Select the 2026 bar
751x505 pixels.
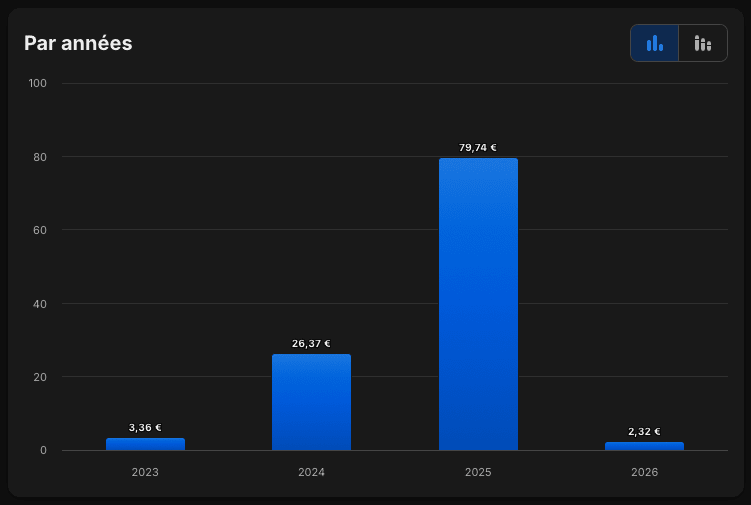[x=644, y=446]
